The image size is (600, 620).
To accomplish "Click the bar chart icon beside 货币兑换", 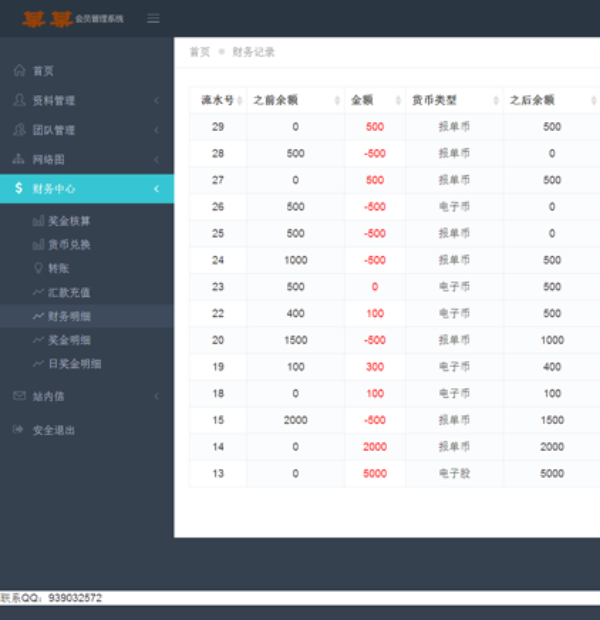I will coord(38,245).
